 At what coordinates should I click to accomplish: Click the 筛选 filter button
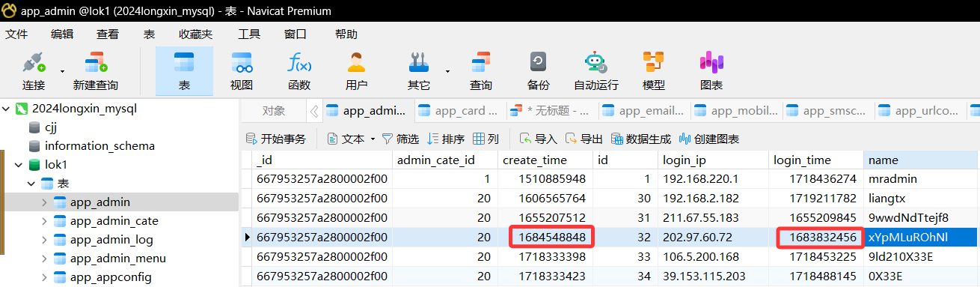400,139
